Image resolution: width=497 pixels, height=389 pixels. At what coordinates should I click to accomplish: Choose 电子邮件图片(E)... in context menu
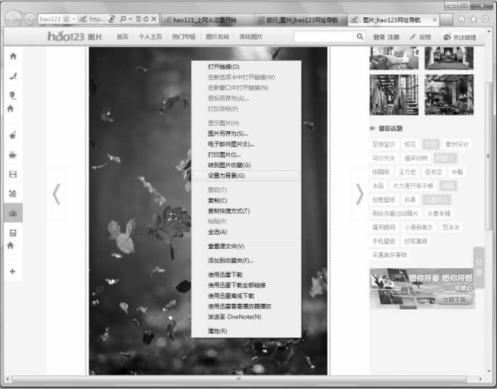click(247, 144)
